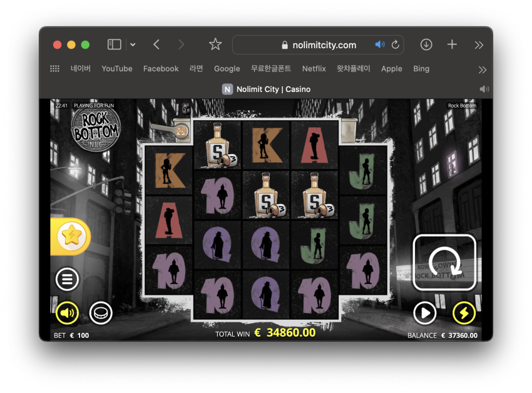Click the red A symbol on reel four
Viewport: 532px width, 393px height.
[315, 145]
